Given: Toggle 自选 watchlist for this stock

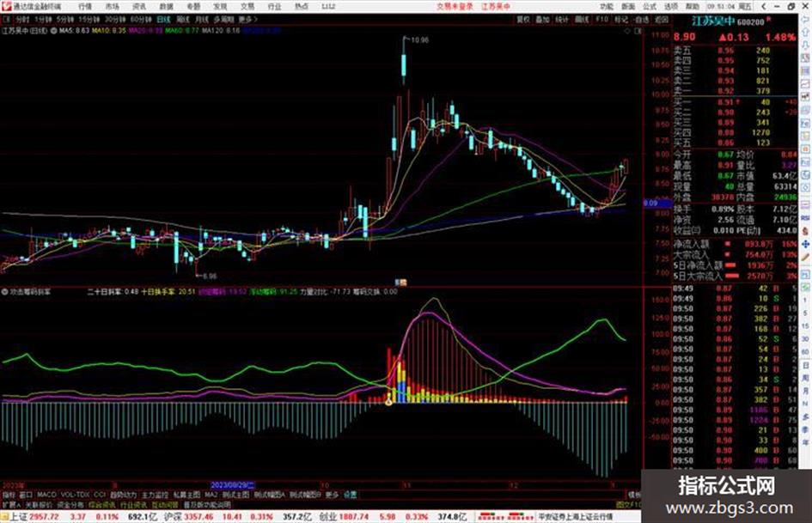Looking at the screenshot, I should pyautogui.click(x=641, y=20).
